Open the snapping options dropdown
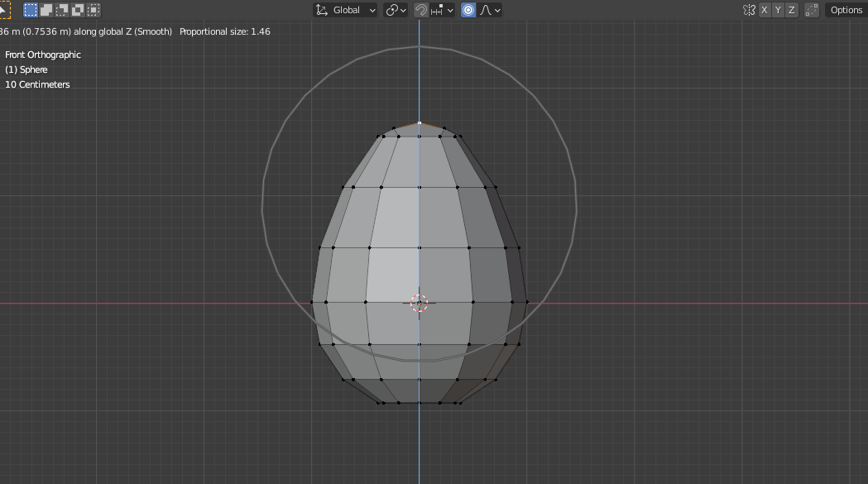The width and height of the screenshot is (868, 484). pos(443,10)
